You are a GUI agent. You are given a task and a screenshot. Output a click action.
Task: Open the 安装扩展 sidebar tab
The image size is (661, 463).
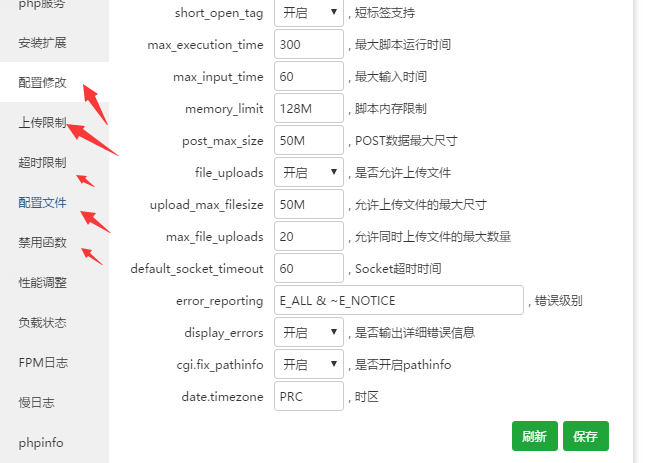[42, 43]
